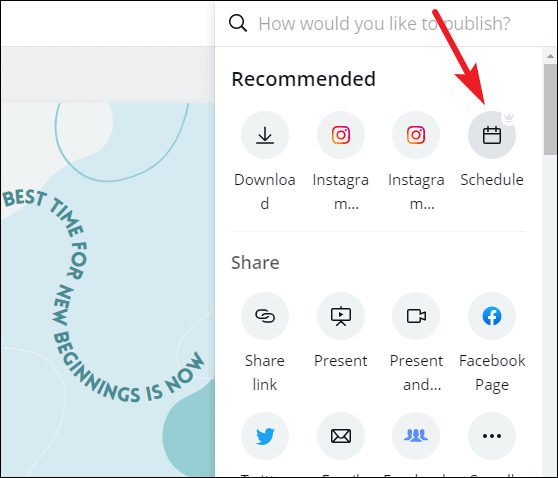Image resolution: width=558 pixels, height=478 pixels.
Task: Click the Schedule text label
Action: pos(492,180)
